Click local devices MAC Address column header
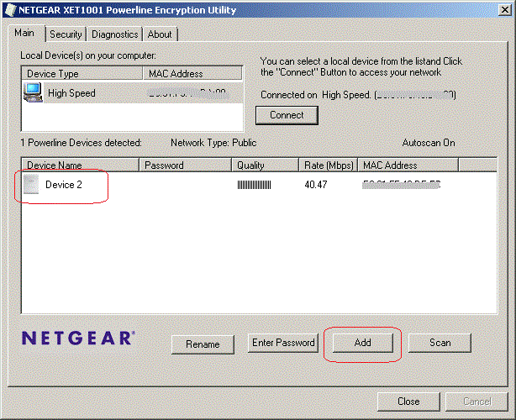516x420 pixels. [x=192, y=73]
